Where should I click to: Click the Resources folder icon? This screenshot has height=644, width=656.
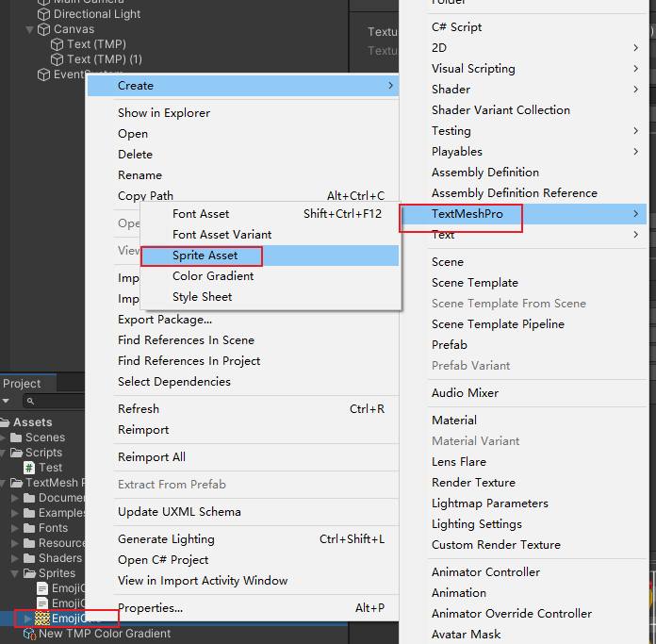click(29, 543)
